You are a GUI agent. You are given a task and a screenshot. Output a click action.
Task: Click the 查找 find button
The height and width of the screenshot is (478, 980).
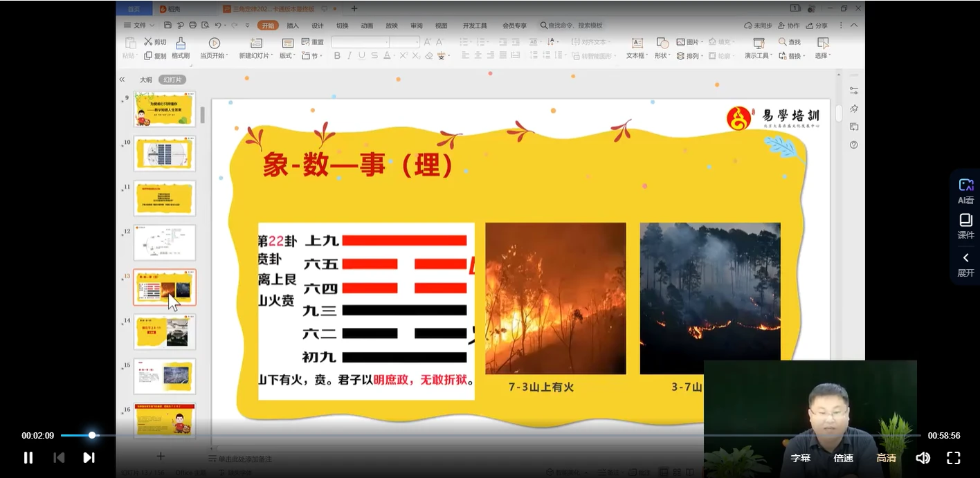(790, 42)
